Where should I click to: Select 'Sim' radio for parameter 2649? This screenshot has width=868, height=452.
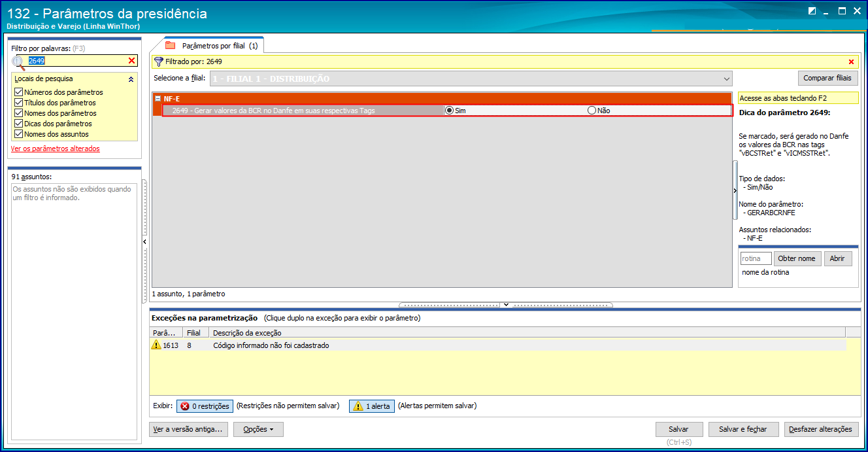point(449,111)
